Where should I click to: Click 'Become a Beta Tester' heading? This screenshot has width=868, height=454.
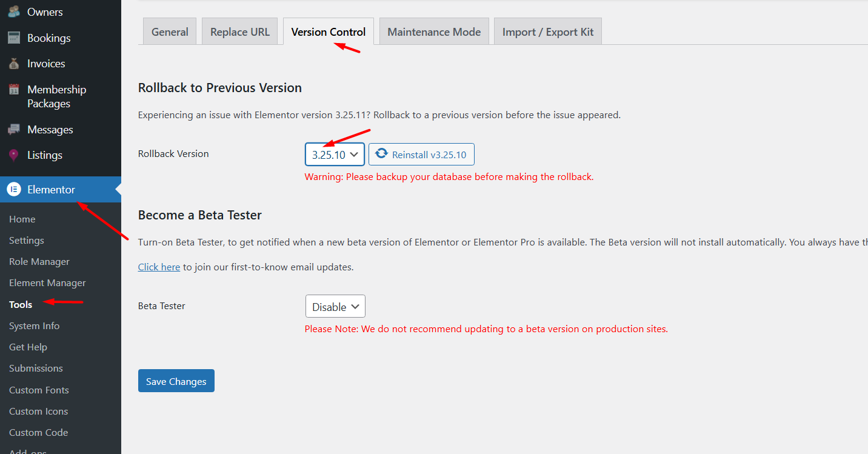click(200, 215)
